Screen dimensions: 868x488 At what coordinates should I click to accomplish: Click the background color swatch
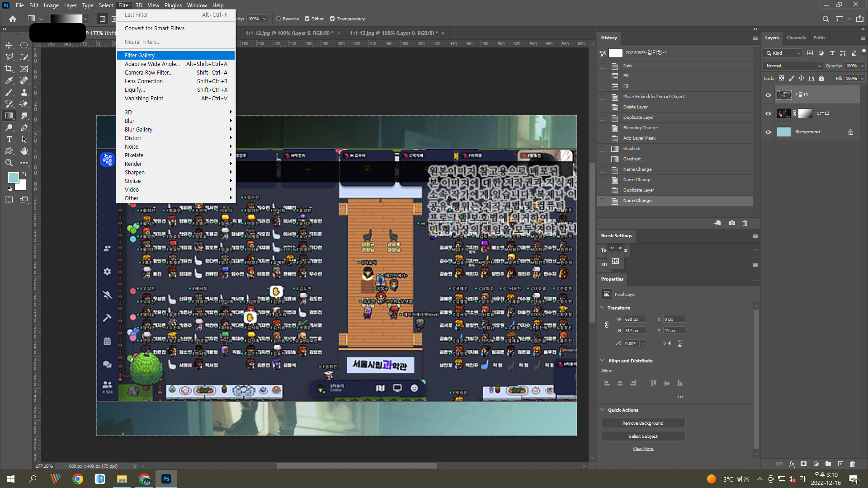tap(22, 186)
